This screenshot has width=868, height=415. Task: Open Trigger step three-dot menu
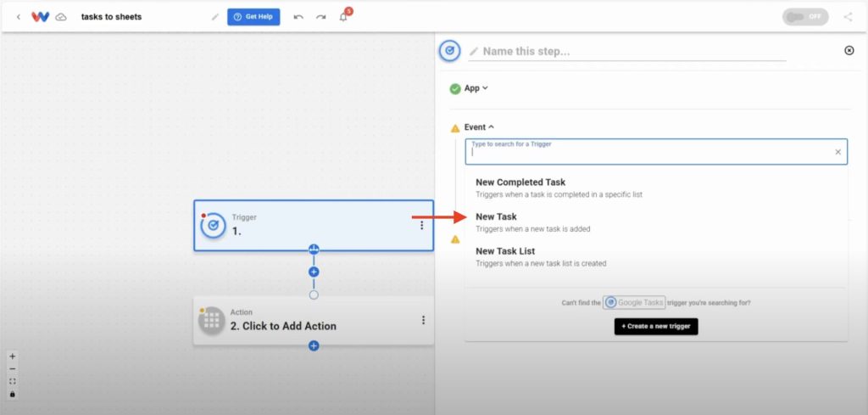[422, 225]
